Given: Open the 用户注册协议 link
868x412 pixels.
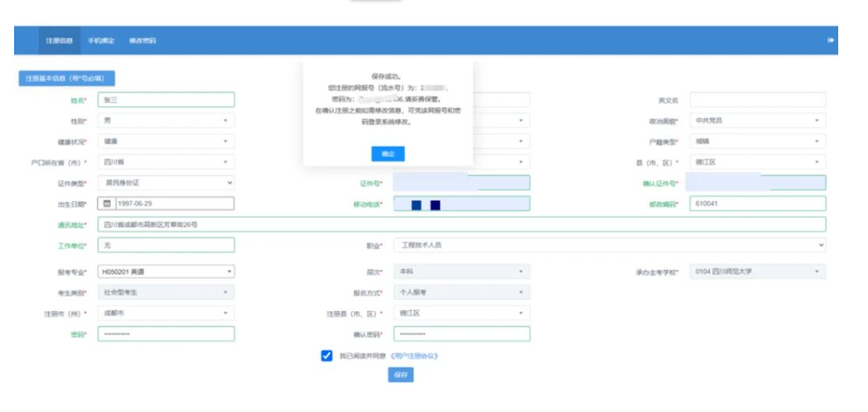Looking at the screenshot, I should tap(414, 356).
